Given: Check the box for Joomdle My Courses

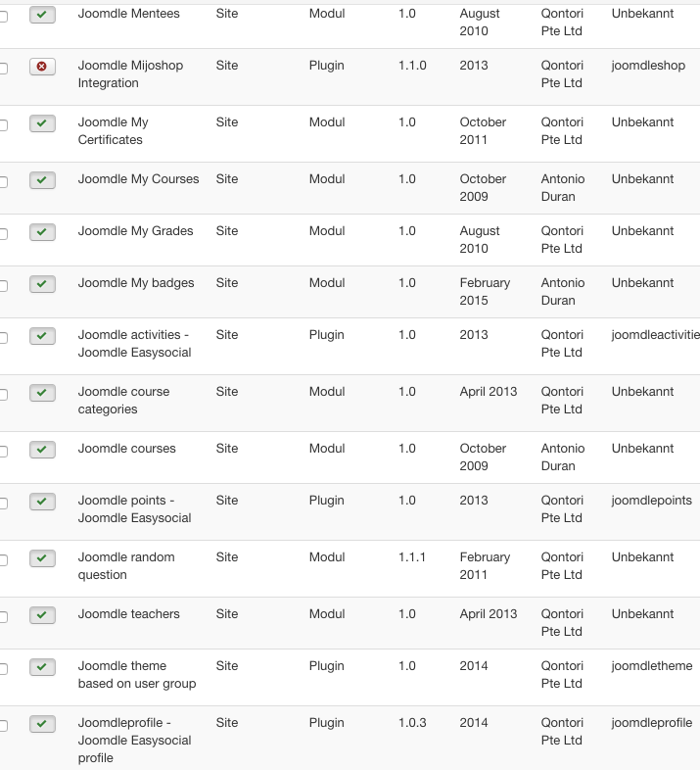Looking at the screenshot, I should [3, 182].
